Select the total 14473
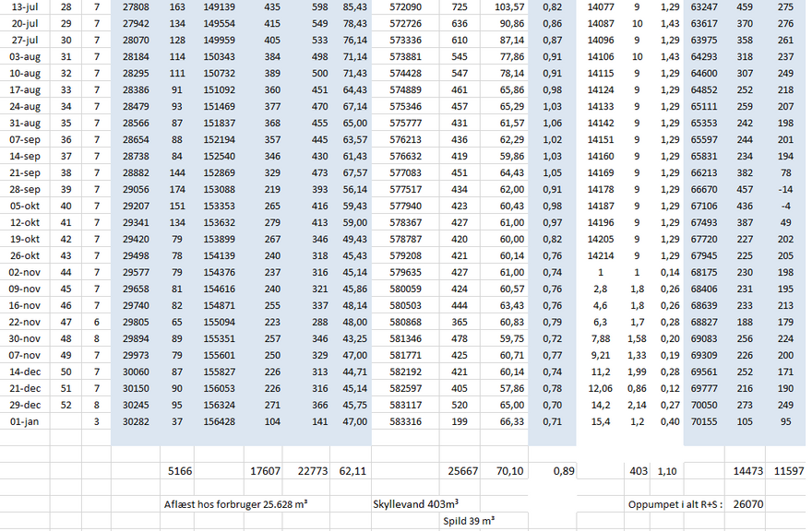812x531 pixels. coord(747,471)
